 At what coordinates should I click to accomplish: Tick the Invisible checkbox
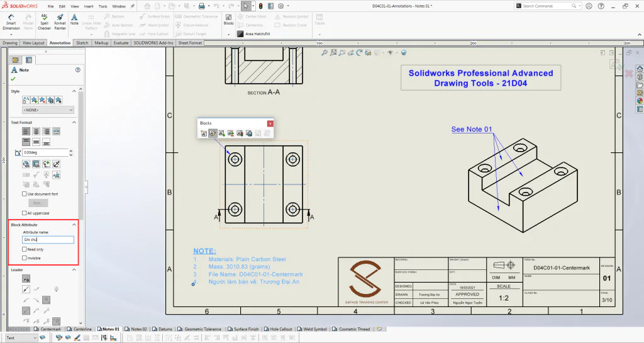25,258
